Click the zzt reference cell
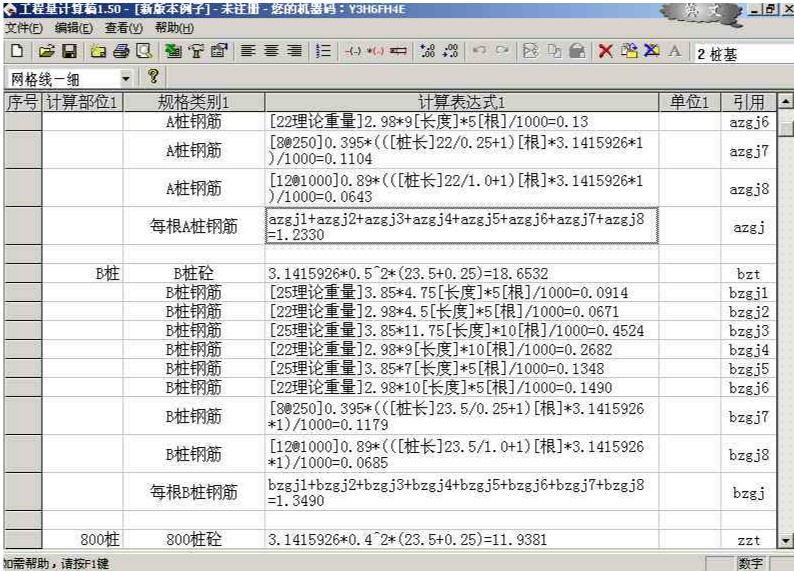This screenshot has height=571, width=794. pos(748,540)
